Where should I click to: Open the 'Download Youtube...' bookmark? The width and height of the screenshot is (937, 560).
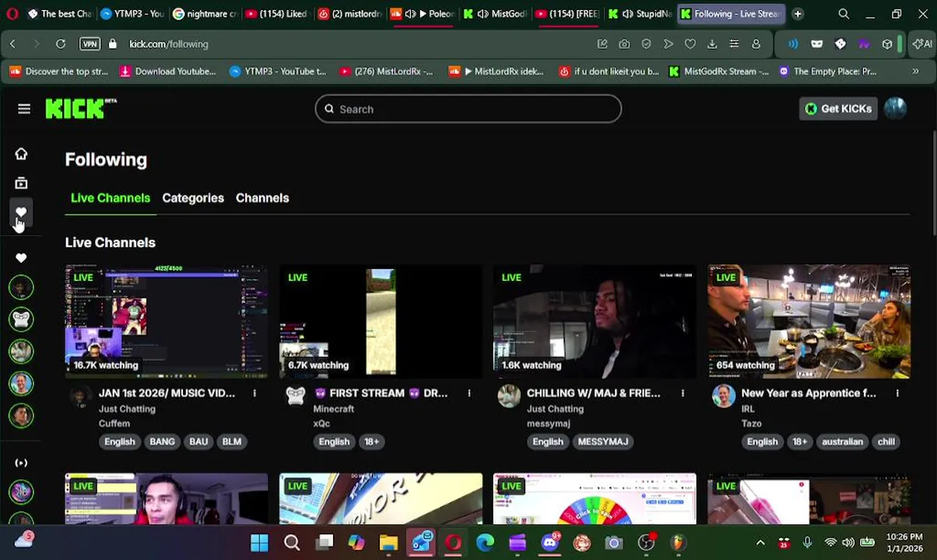[167, 72]
